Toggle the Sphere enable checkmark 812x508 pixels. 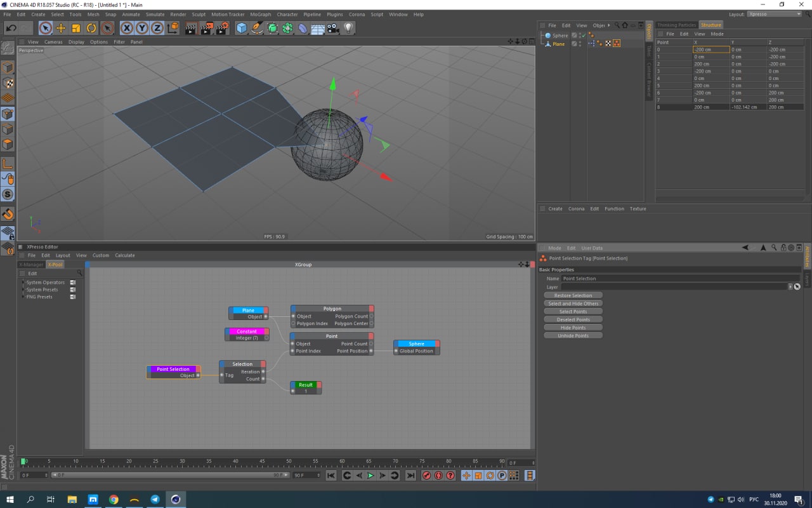[x=583, y=36]
